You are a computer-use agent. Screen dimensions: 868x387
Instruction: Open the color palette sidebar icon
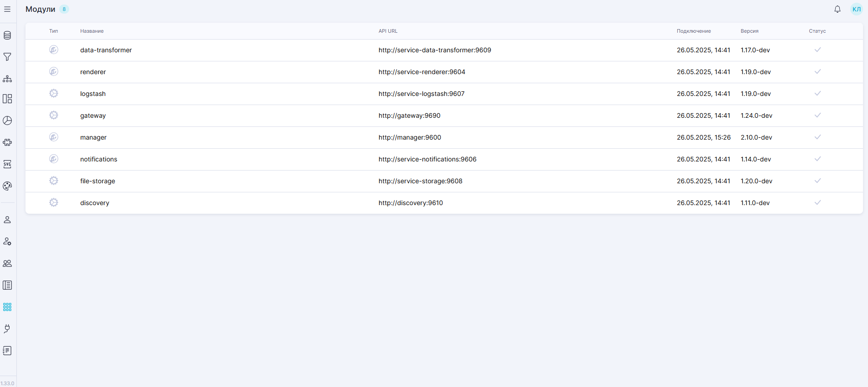(x=7, y=186)
